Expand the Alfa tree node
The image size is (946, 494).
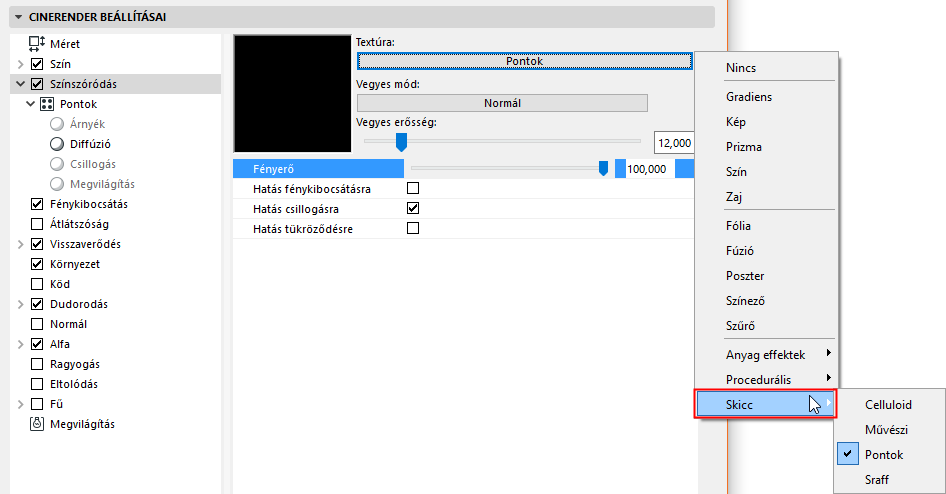21,344
